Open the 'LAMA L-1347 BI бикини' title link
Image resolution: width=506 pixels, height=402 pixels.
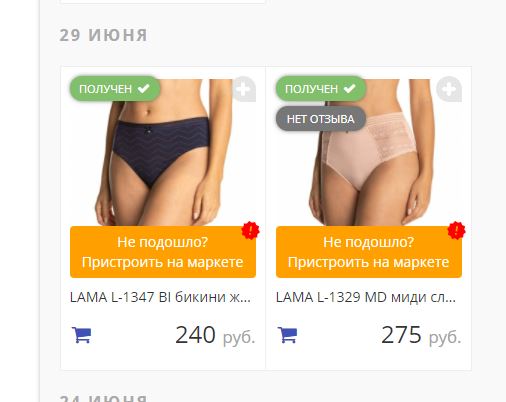click(x=160, y=297)
